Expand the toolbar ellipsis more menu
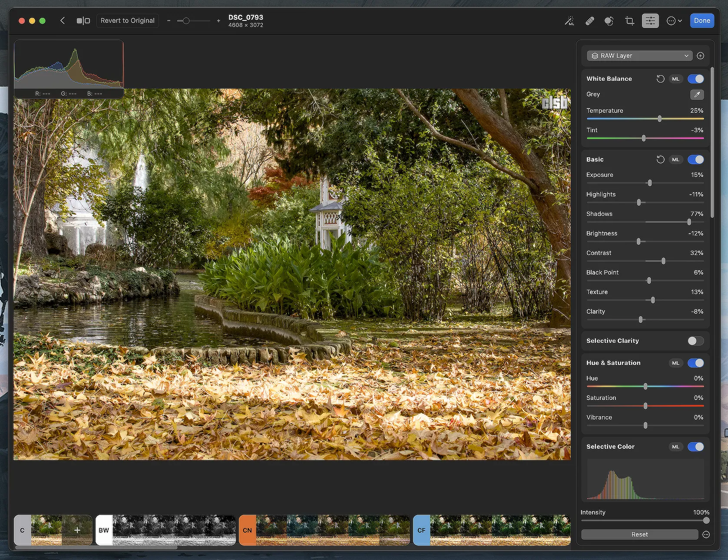Screen dimensions: 728x560 674,21
